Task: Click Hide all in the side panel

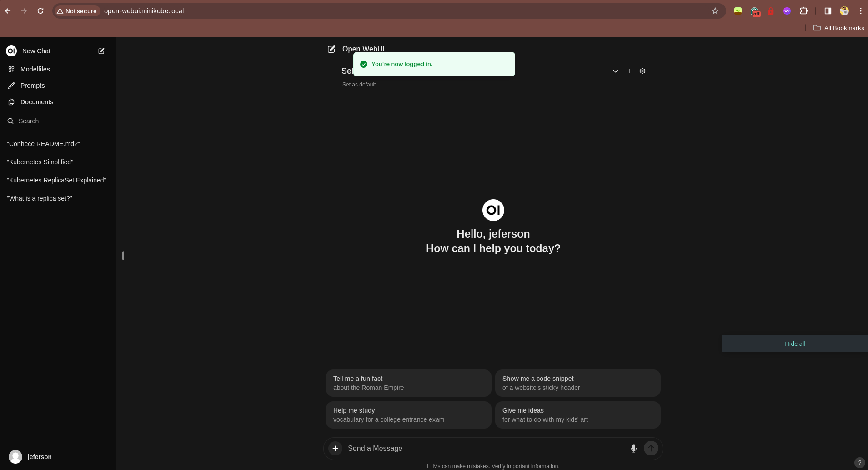Action: tap(795, 344)
